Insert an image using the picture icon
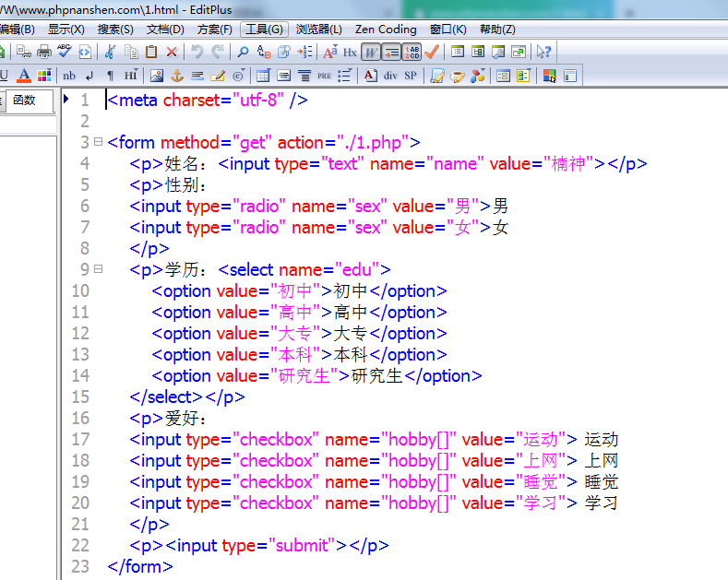728x580 pixels. [156, 76]
